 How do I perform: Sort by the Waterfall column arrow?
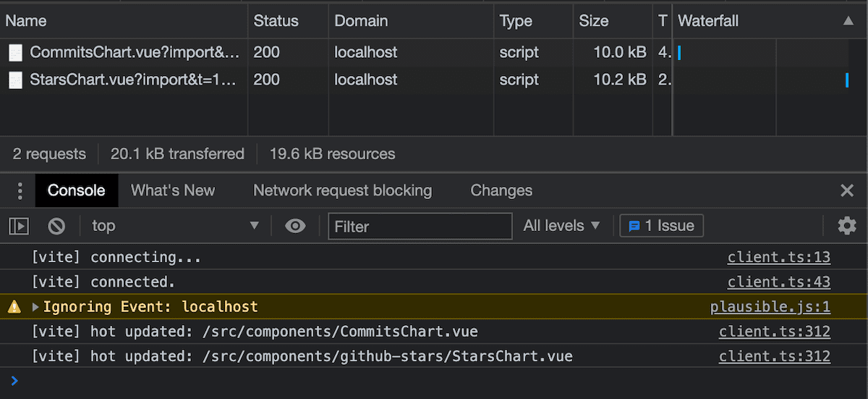(x=848, y=21)
